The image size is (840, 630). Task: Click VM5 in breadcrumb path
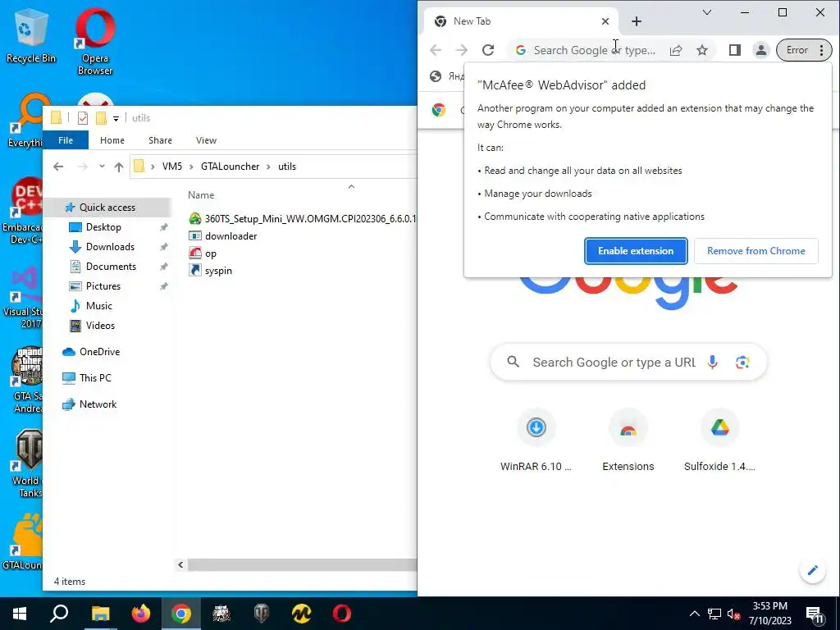pos(172,167)
